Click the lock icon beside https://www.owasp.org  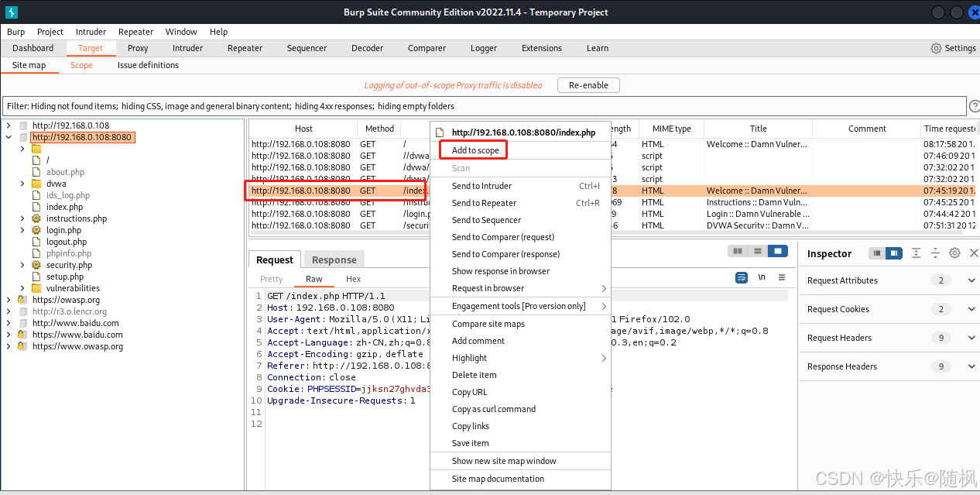pyautogui.click(x=22, y=346)
